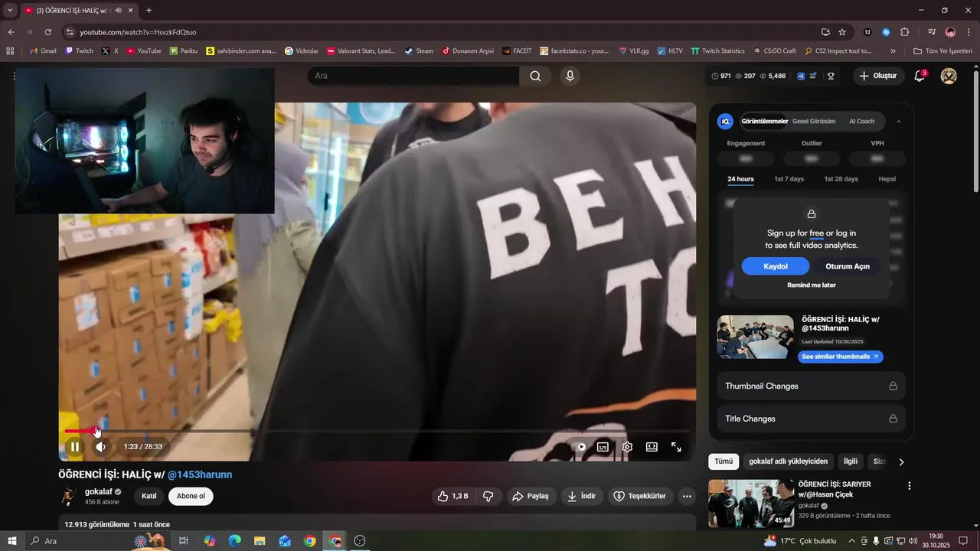The image size is (980, 551).
Task: Open the YouTube notifications bell
Action: pos(920,76)
